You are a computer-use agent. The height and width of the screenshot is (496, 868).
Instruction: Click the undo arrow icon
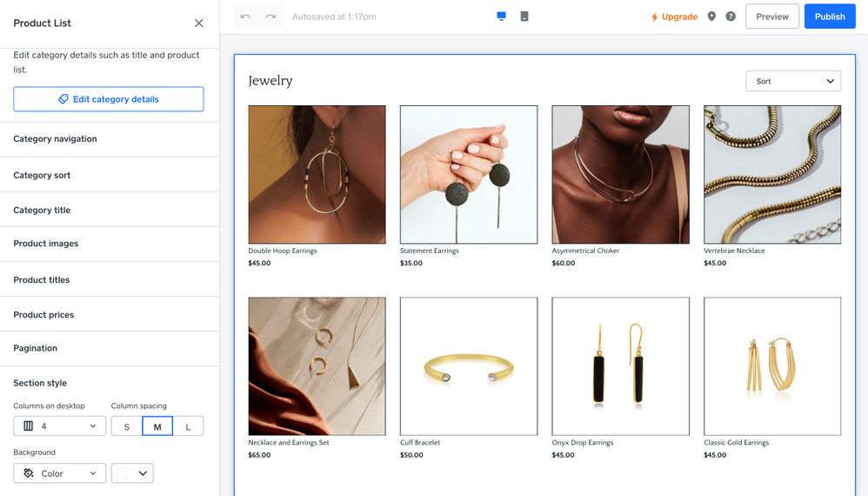pos(246,17)
